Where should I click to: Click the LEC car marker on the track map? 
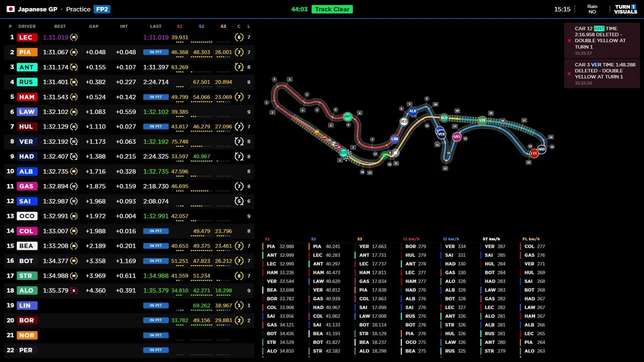[x=534, y=153]
